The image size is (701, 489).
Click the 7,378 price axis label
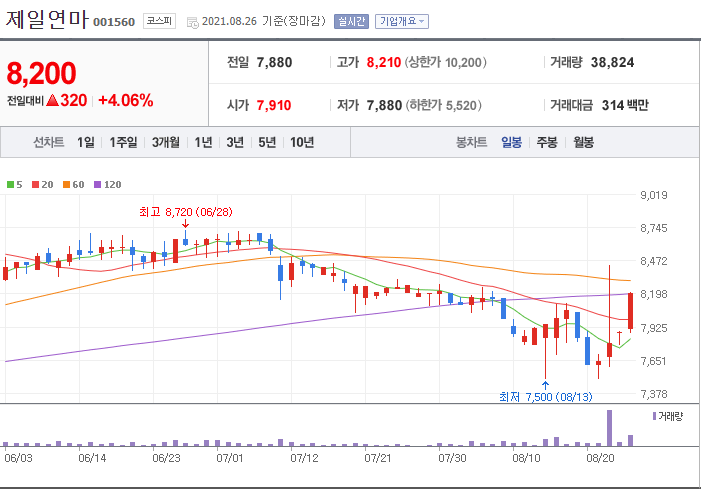[x=654, y=394]
